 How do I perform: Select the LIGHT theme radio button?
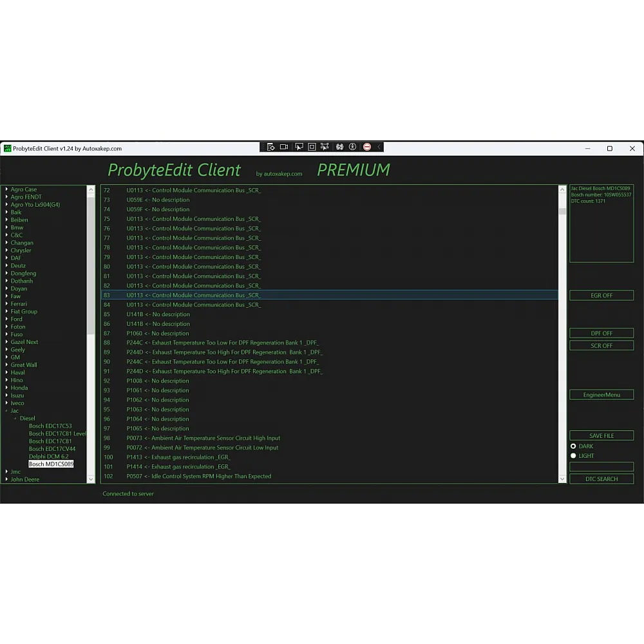(573, 456)
